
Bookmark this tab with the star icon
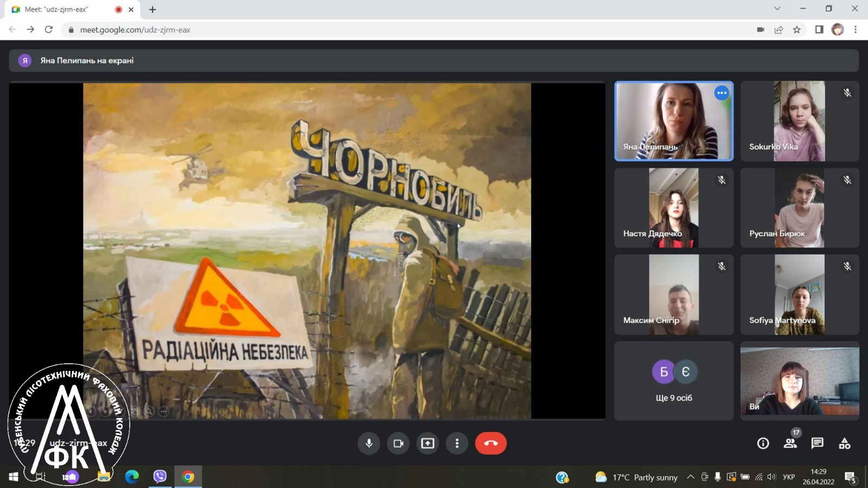[796, 30]
